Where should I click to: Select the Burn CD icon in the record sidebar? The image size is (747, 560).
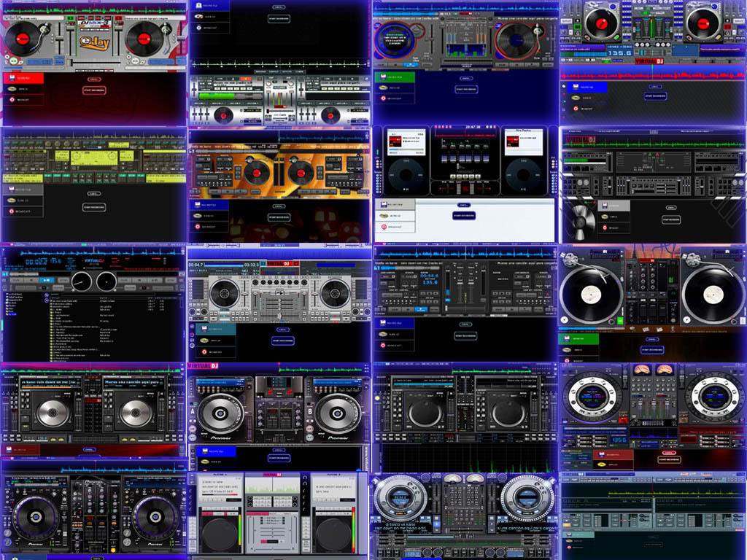coord(12,89)
